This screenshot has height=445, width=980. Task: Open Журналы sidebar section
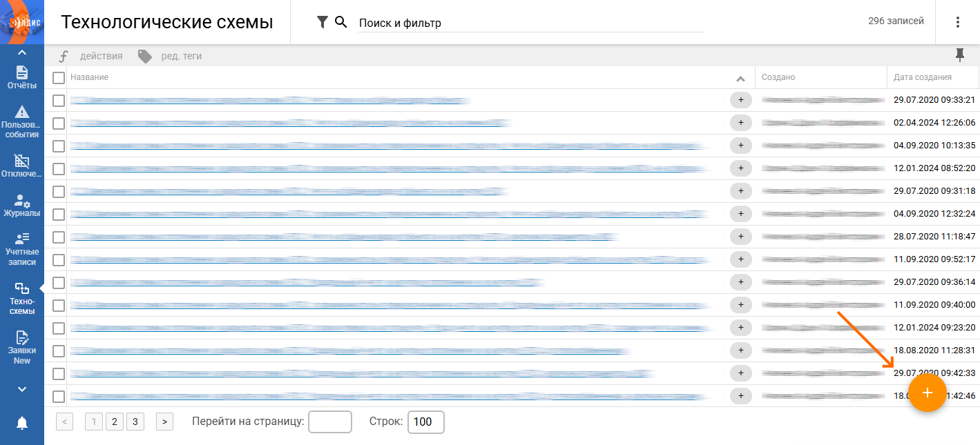22,206
